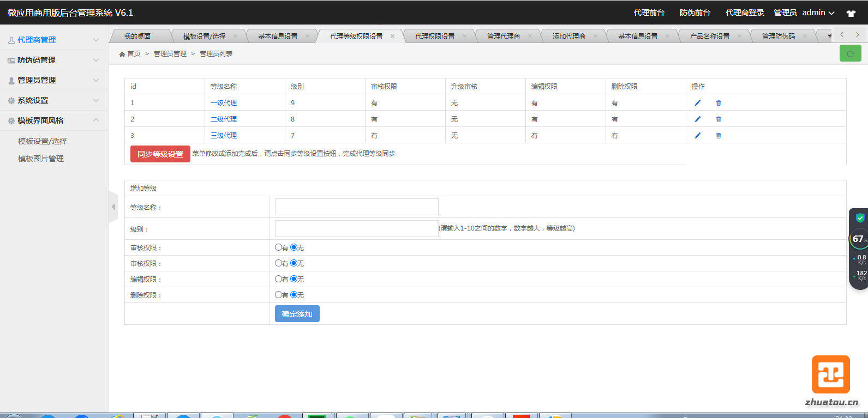Select 有 for the first 审核权限 option
This screenshot has height=418, width=868.
(279, 247)
